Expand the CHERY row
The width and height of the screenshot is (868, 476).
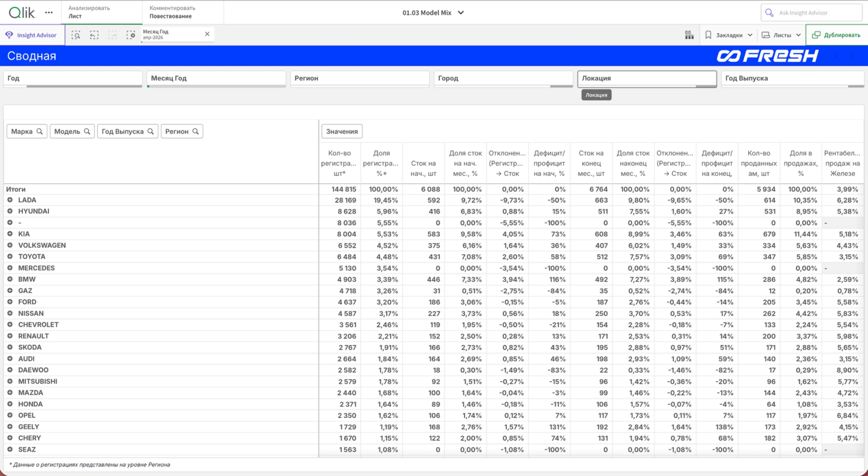coord(10,438)
